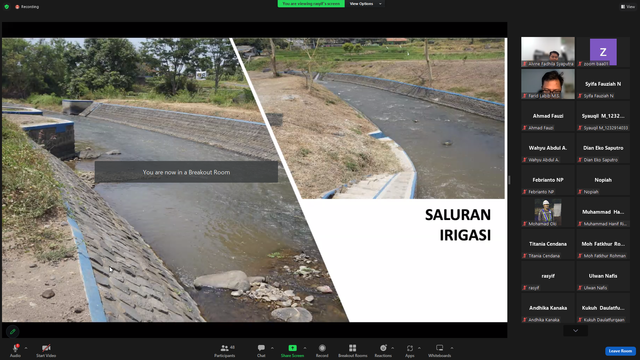Select Moh Fatkhur Ro... participant tile
The height and width of the screenshot is (360, 640).
click(603, 244)
